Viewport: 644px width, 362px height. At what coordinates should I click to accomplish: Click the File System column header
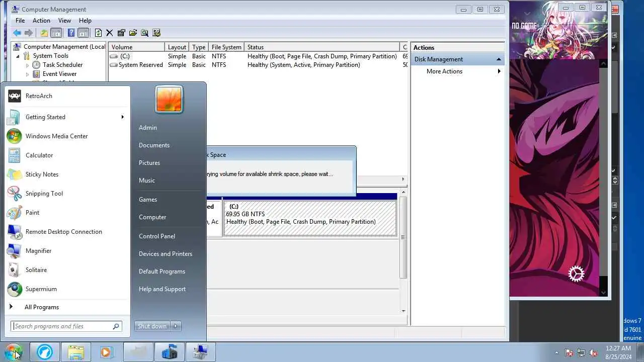click(x=226, y=47)
